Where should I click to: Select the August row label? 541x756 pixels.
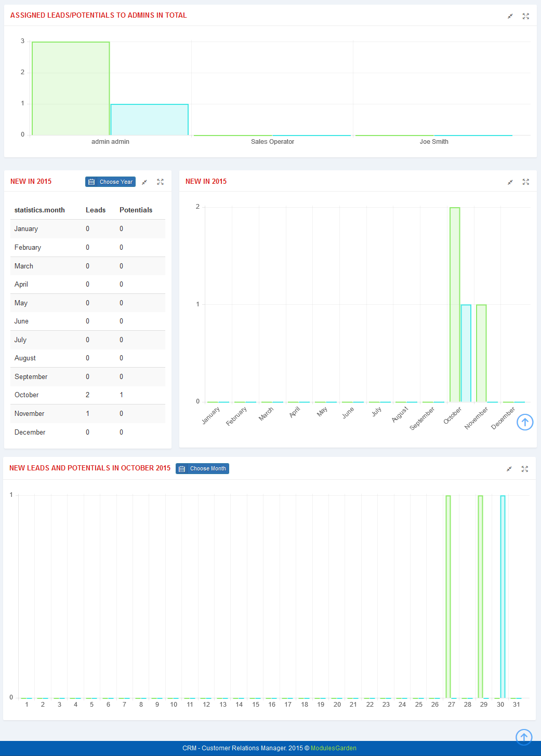pyautogui.click(x=25, y=358)
